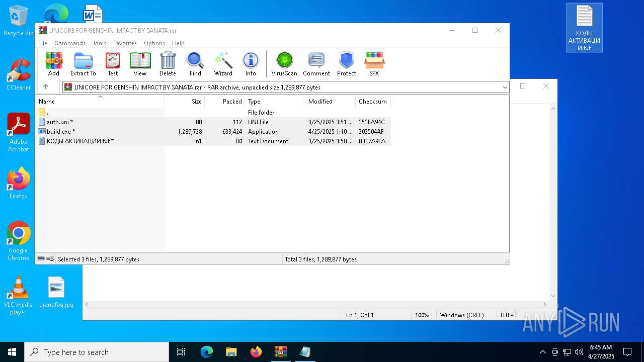Open the File menu

click(43, 43)
